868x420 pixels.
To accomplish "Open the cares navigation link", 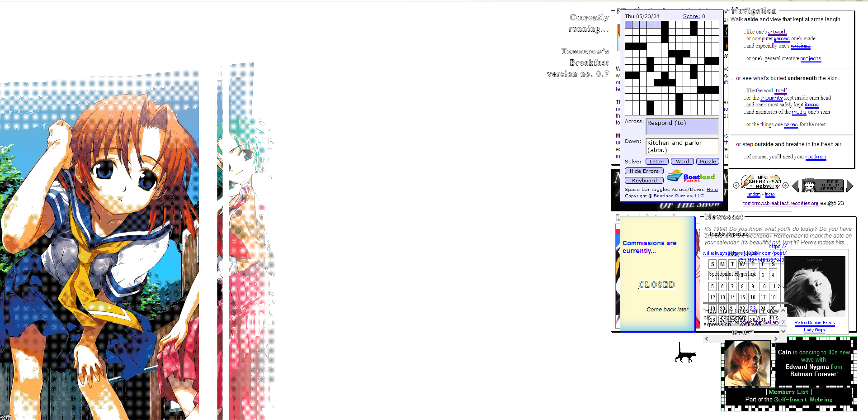I will (x=791, y=124).
